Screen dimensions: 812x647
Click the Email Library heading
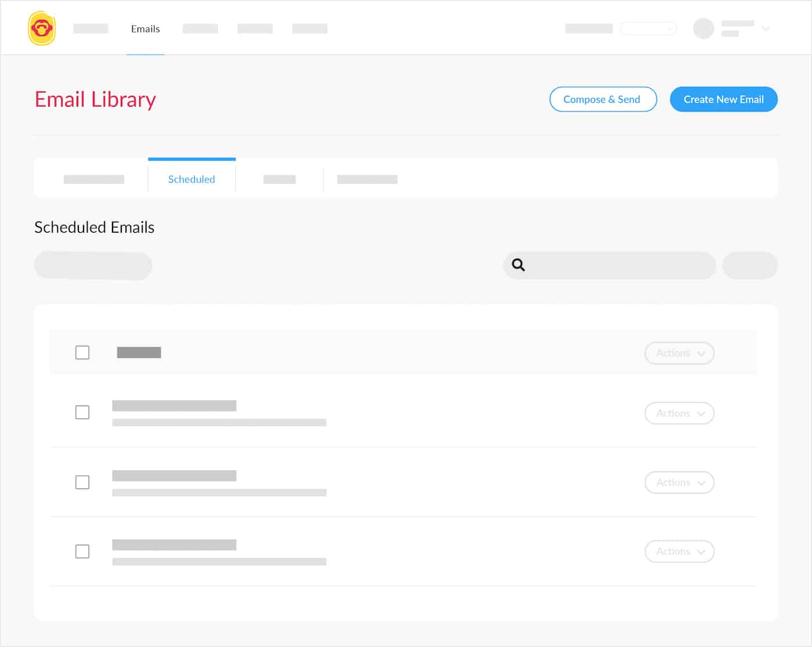(x=95, y=100)
